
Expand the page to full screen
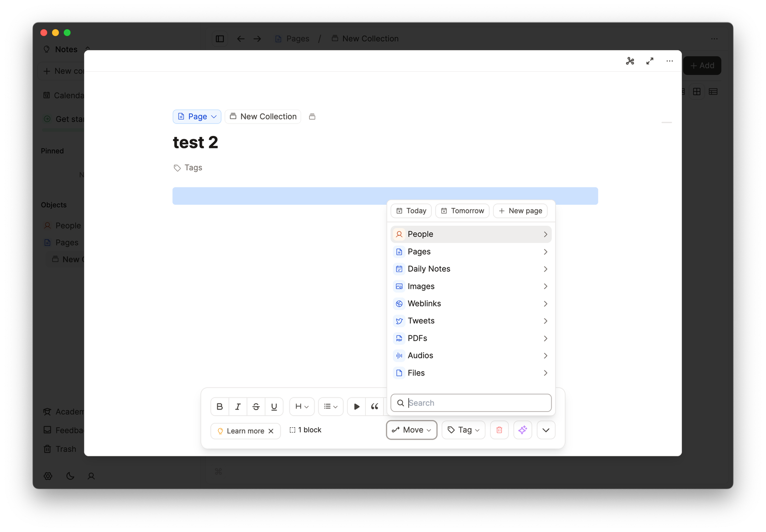tap(650, 61)
